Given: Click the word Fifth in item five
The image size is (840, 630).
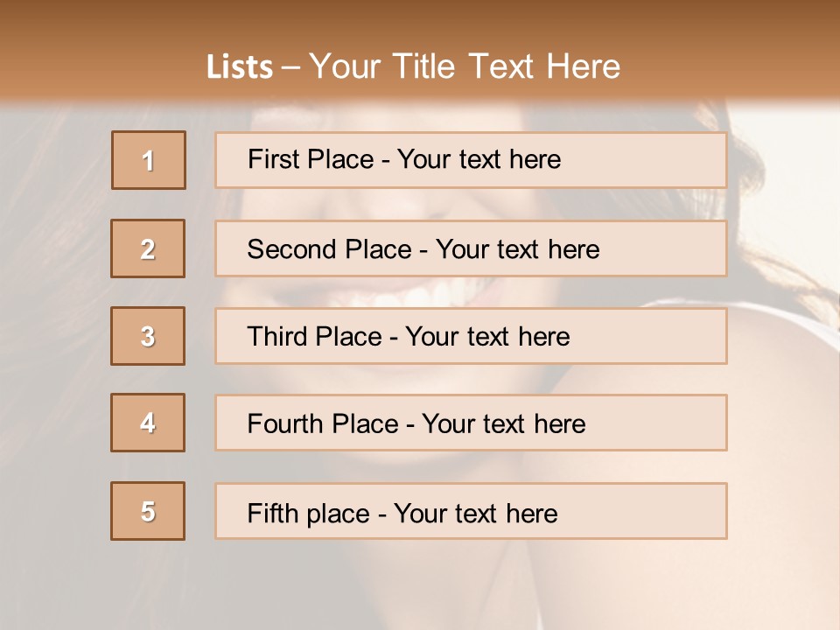Looking at the screenshot, I should click(x=272, y=513).
